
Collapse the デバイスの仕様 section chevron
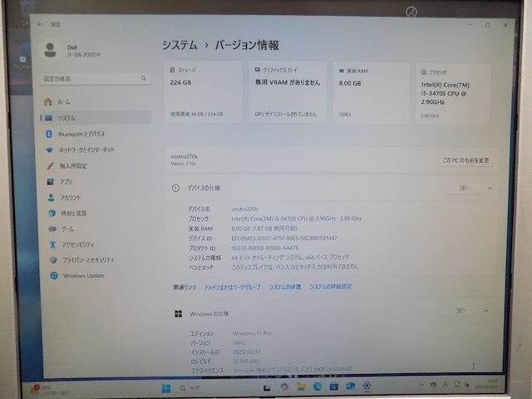coord(490,189)
